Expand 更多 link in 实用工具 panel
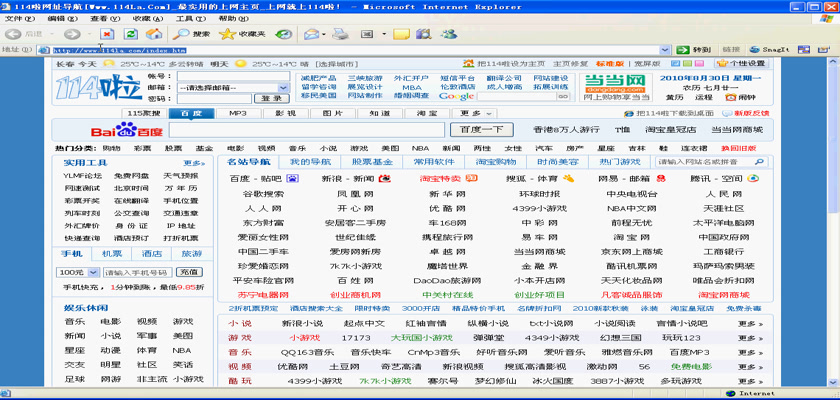 [193, 163]
